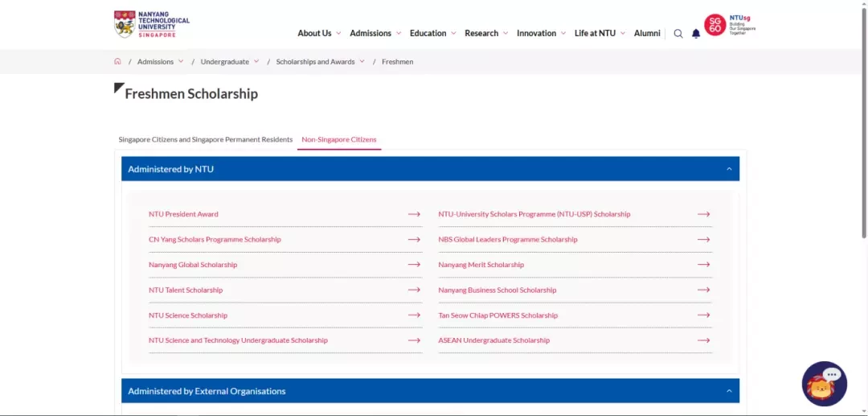Screen dimensions: 868x416
Task: Open the Research menu item
Action: 481,33
